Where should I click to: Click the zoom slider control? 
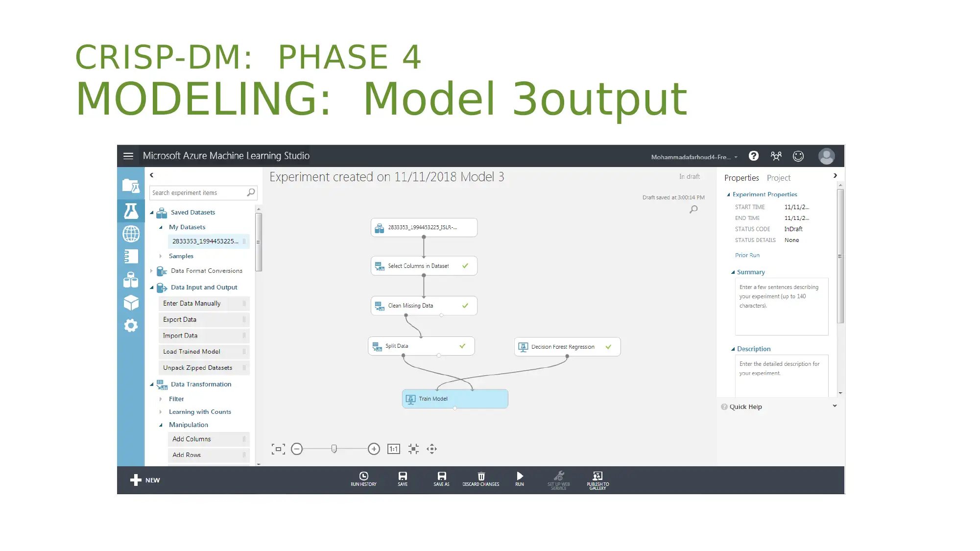pyautogui.click(x=335, y=449)
